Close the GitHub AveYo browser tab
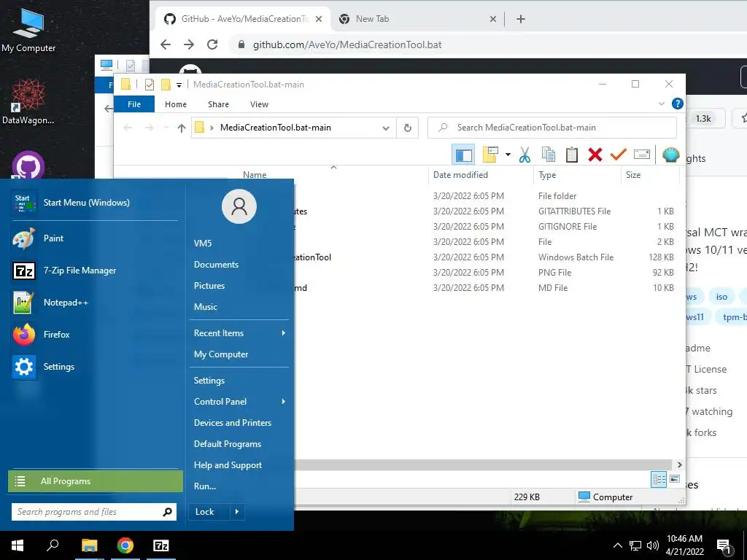Image resolution: width=747 pixels, height=560 pixels. [319, 19]
